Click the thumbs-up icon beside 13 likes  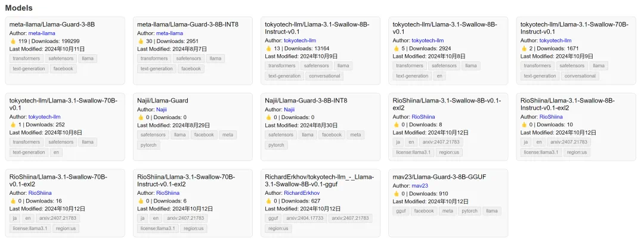pos(268,48)
